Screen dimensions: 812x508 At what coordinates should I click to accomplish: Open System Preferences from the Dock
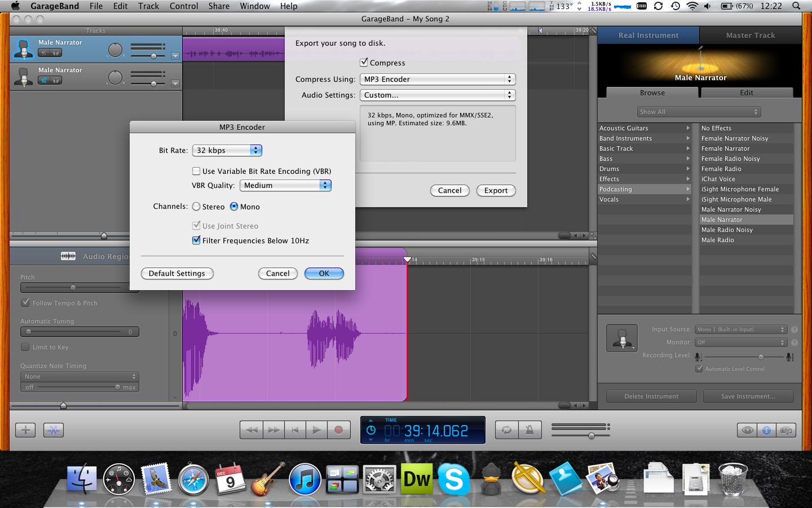(x=379, y=480)
